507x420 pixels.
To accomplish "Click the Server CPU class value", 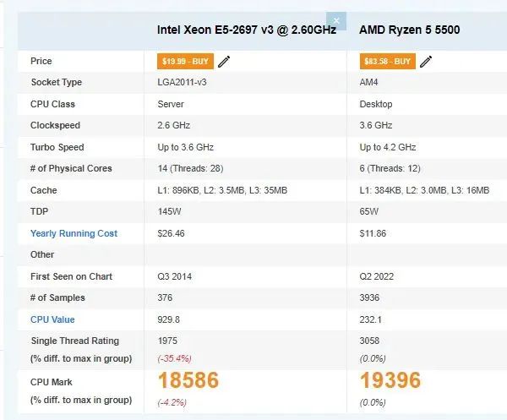I will click(171, 104).
